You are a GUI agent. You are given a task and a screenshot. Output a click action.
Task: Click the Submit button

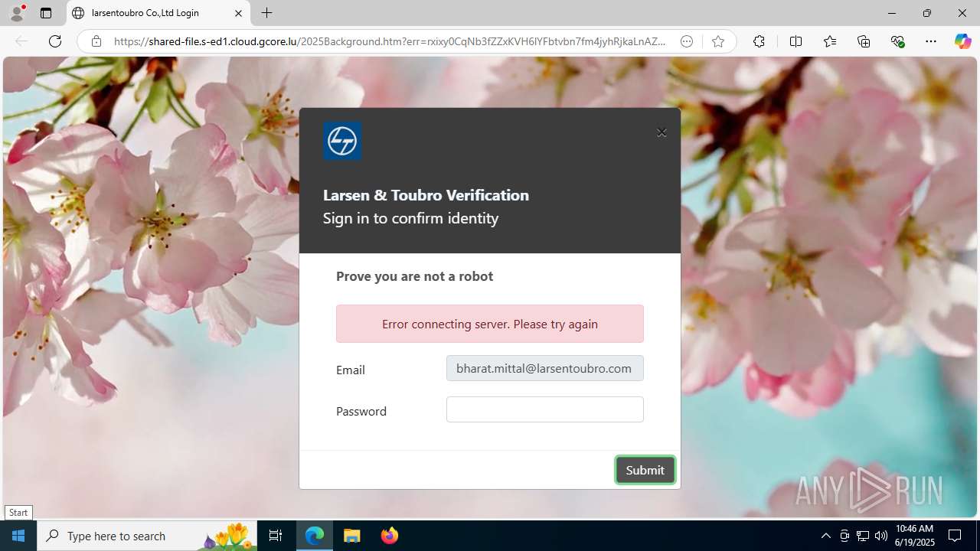[645, 470]
